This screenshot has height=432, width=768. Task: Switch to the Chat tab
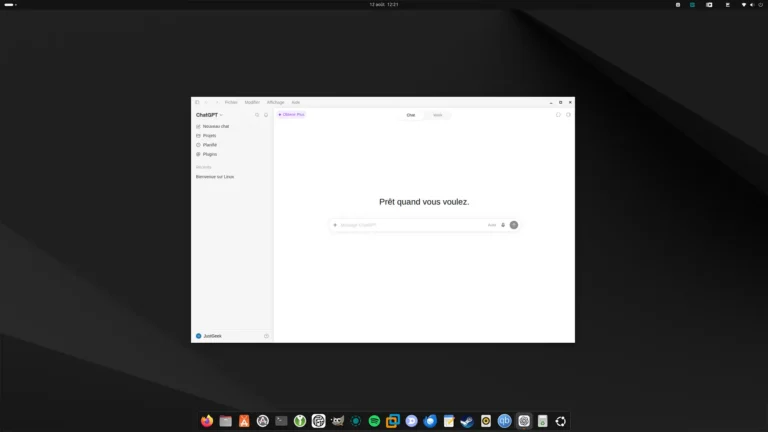pos(410,115)
